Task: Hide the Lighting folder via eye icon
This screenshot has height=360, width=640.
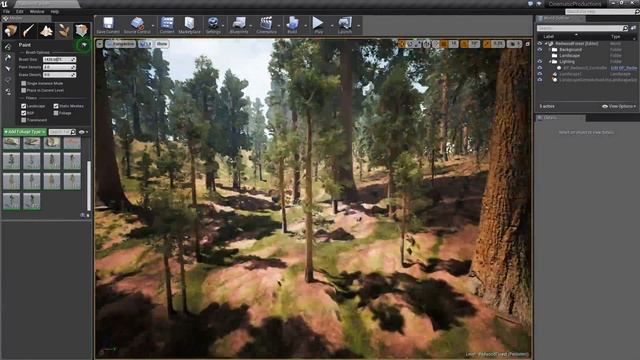Action: pyautogui.click(x=540, y=61)
